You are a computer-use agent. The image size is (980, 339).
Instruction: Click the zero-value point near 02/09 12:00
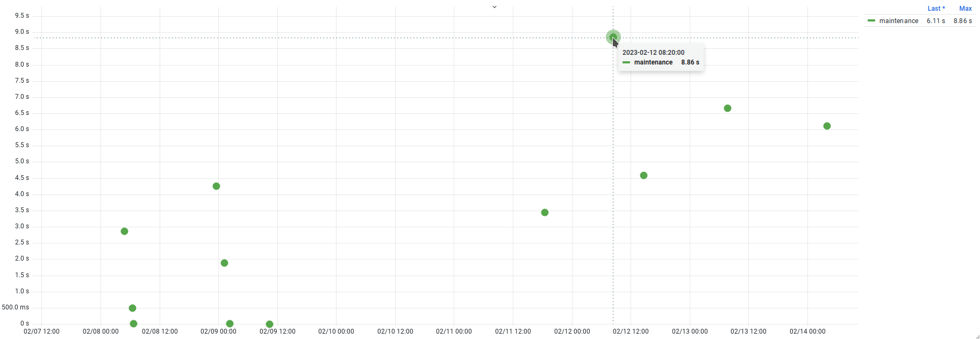pyautogui.click(x=269, y=324)
